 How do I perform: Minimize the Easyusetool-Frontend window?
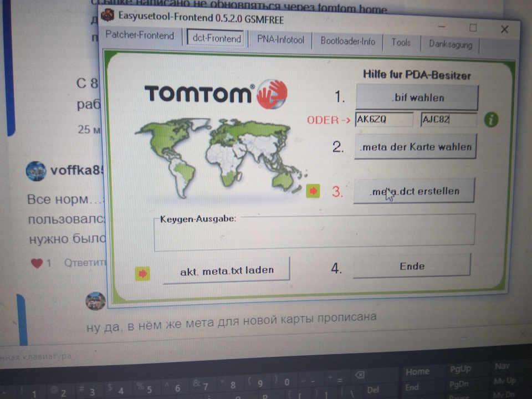442,27
